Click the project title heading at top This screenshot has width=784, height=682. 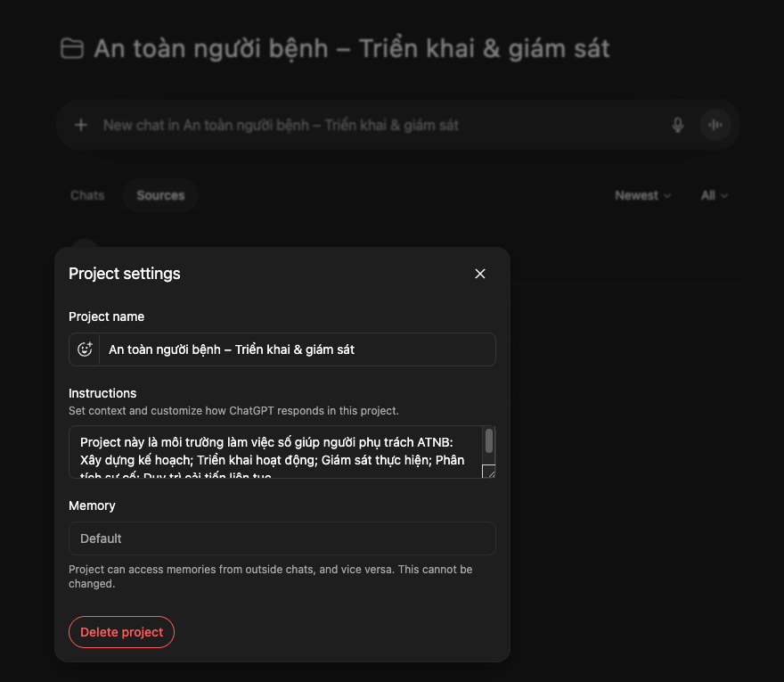(x=352, y=48)
